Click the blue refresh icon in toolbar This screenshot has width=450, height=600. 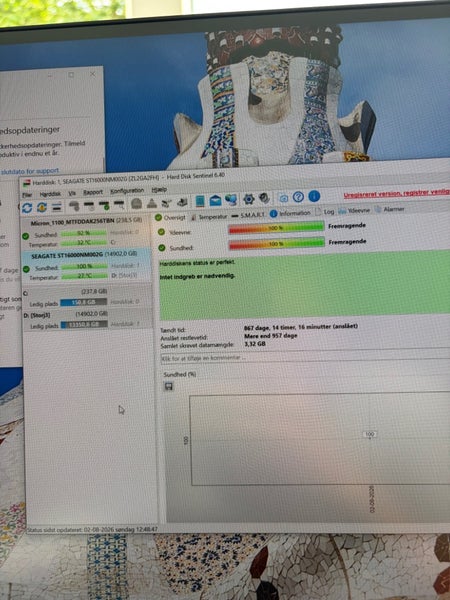tap(27, 208)
